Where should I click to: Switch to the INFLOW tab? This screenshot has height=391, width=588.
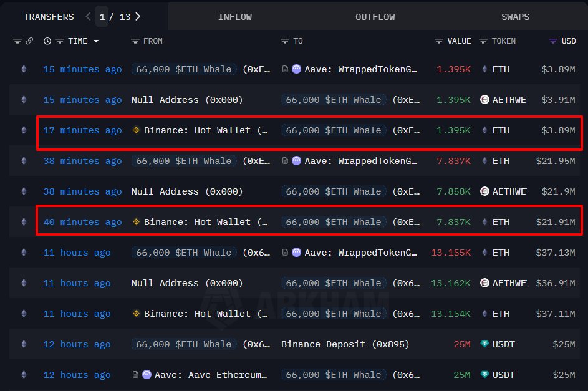235,17
